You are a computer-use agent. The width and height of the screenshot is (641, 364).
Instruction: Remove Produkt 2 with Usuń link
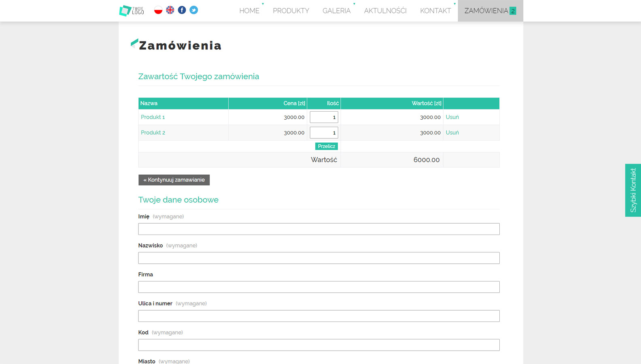452,133
